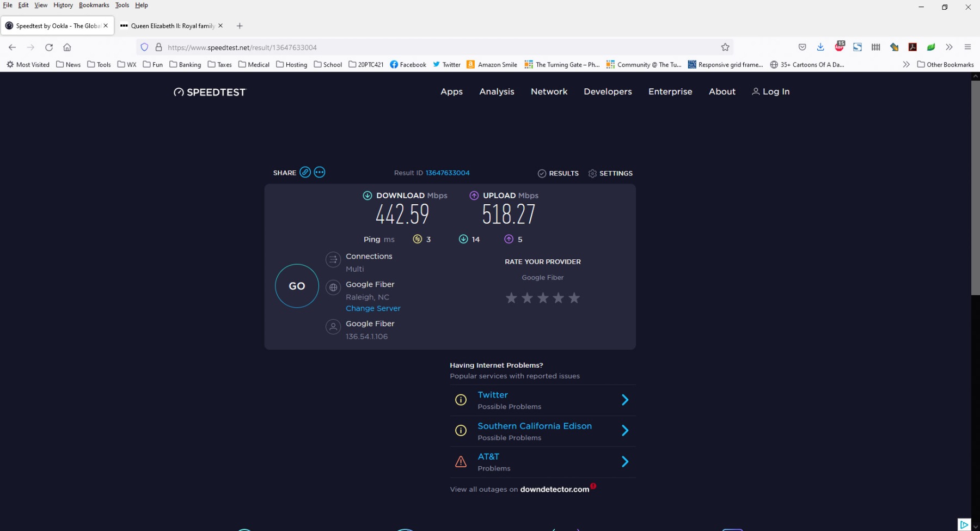Reload the current page

tap(49, 47)
